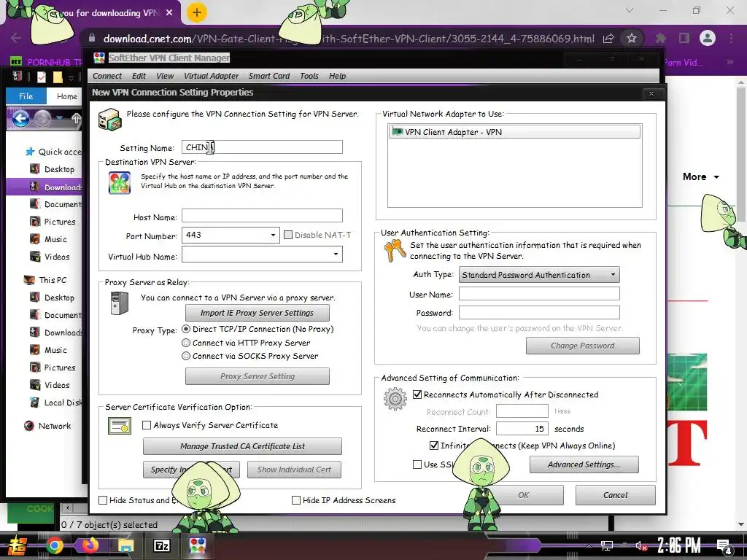The width and height of the screenshot is (747, 560).
Task: Click Manage Trusted CA Certificate List
Action: (x=242, y=446)
